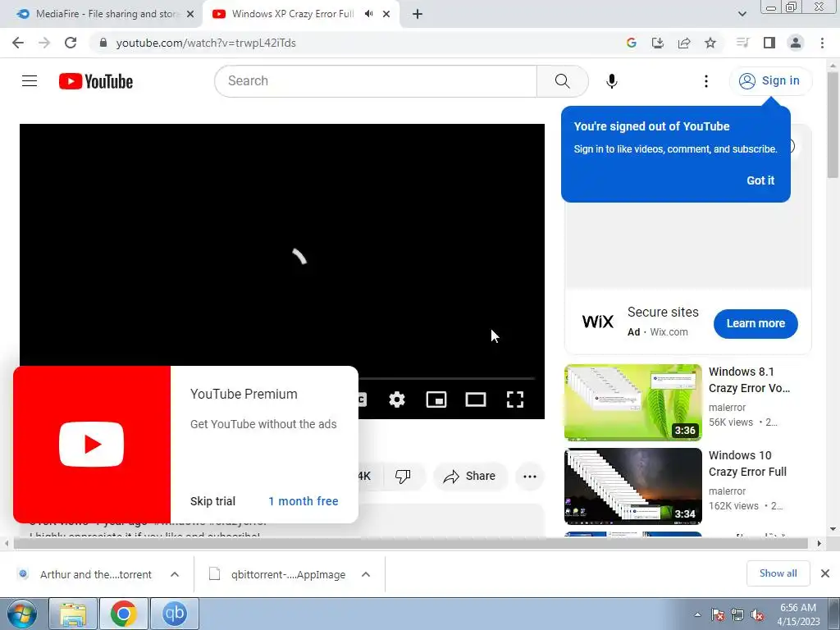The width and height of the screenshot is (840, 630).
Task: Select the Windows XP Crazy Error tab
Action: [x=292, y=14]
